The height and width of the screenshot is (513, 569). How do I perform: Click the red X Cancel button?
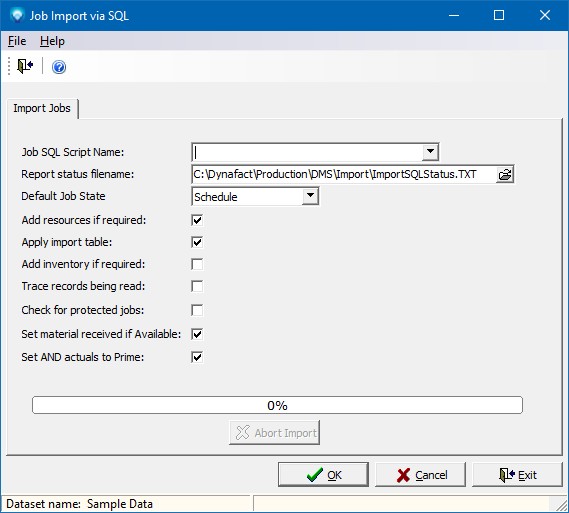tap(420, 475)
